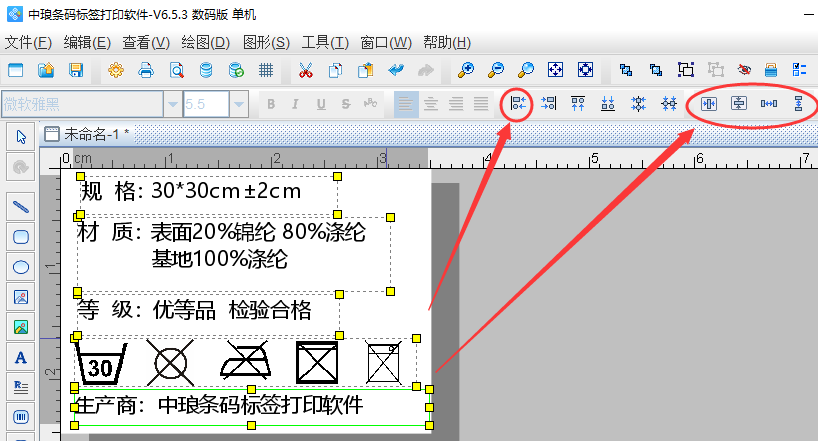Expand the font name dropdown arrow

click(173, 104)
